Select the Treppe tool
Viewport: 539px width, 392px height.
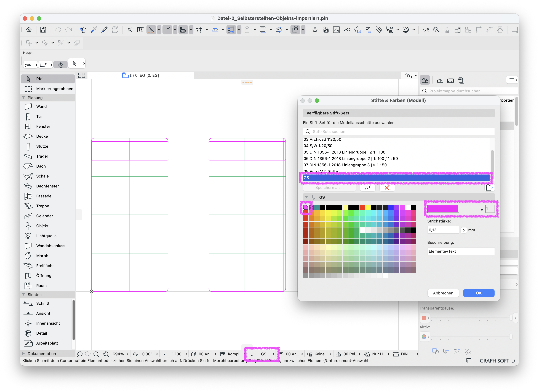pyautogui.click(x=48, y=206)
